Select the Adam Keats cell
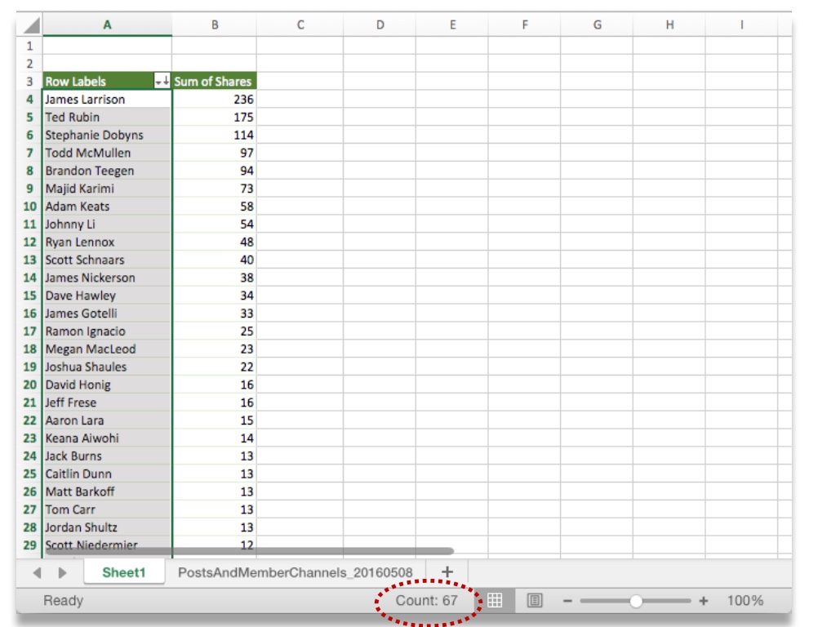The image size is (840, 627). coord(107,206)
